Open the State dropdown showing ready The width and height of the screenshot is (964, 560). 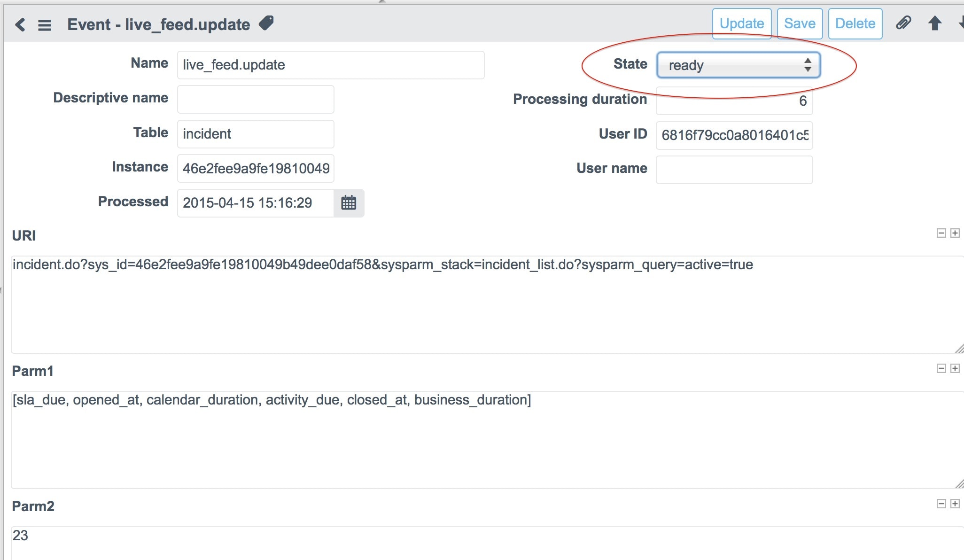[x=738, y=65]
